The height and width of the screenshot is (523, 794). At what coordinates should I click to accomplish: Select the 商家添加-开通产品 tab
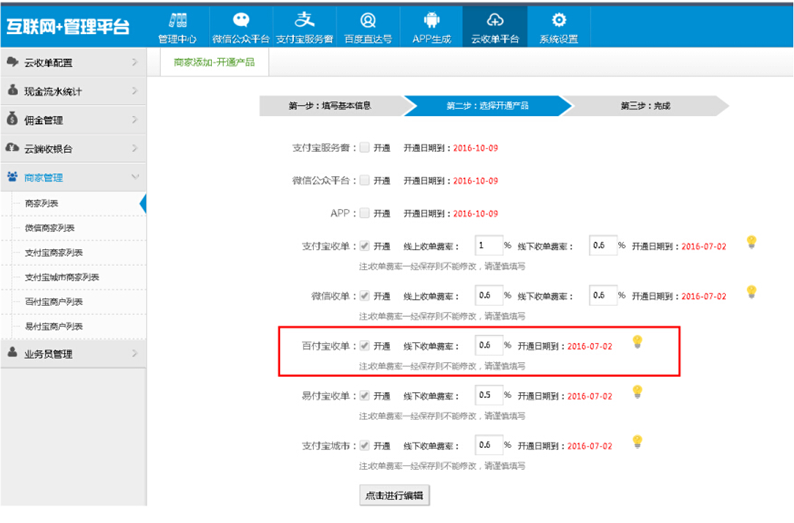[214, 62]
